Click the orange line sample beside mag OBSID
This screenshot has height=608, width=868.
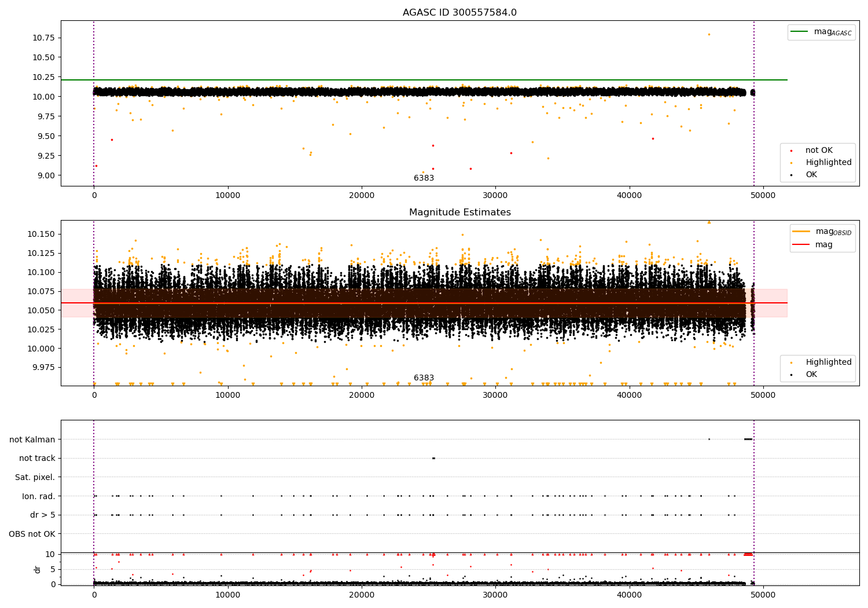801,232
